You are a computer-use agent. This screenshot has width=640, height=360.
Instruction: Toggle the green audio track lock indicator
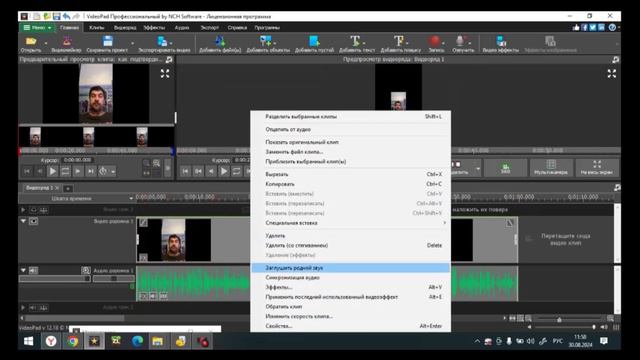click(x=132, y=287)
